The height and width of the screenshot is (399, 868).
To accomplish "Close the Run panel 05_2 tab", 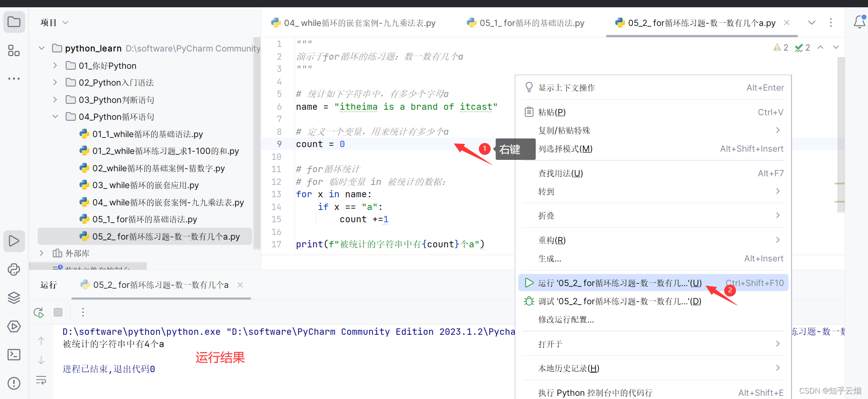I will point(240,285).
